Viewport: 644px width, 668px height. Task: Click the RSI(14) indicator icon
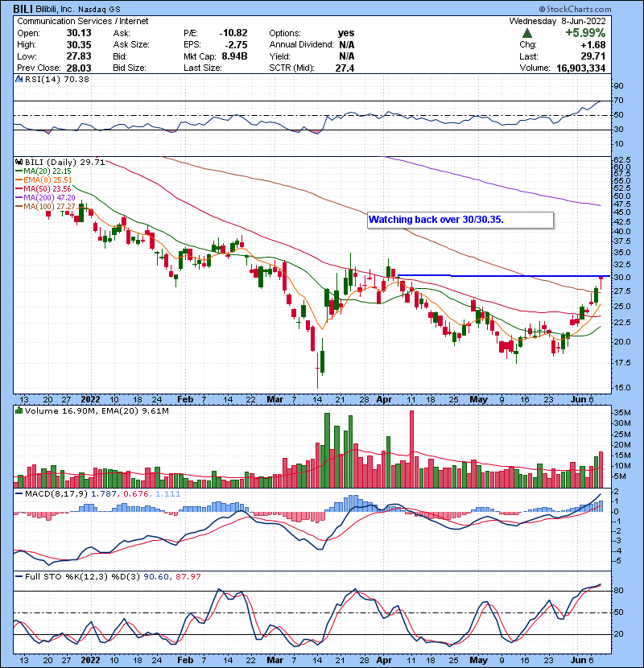click(x=19, y=79)
